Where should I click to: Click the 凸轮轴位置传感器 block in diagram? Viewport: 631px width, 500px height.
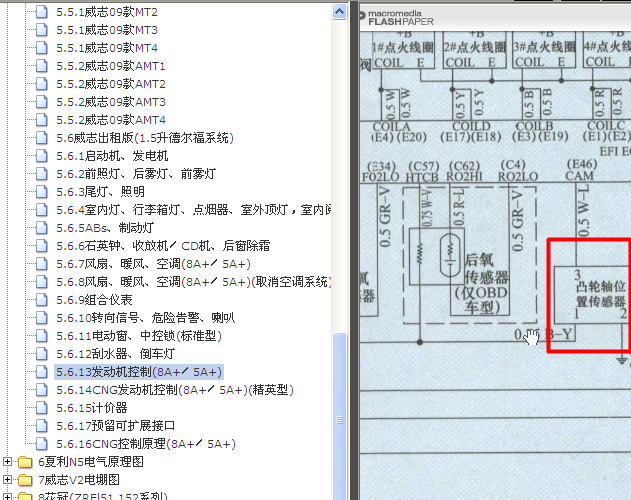coord(592,294)
